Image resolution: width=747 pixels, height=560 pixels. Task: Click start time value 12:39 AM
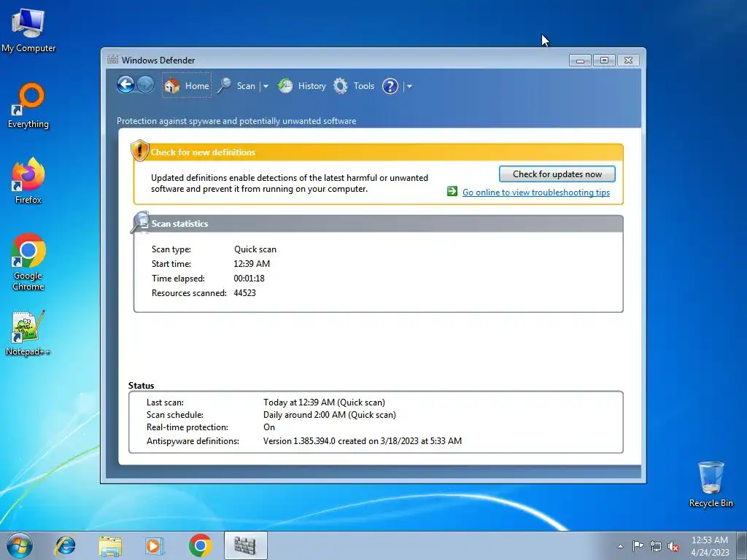click(252, 264)
